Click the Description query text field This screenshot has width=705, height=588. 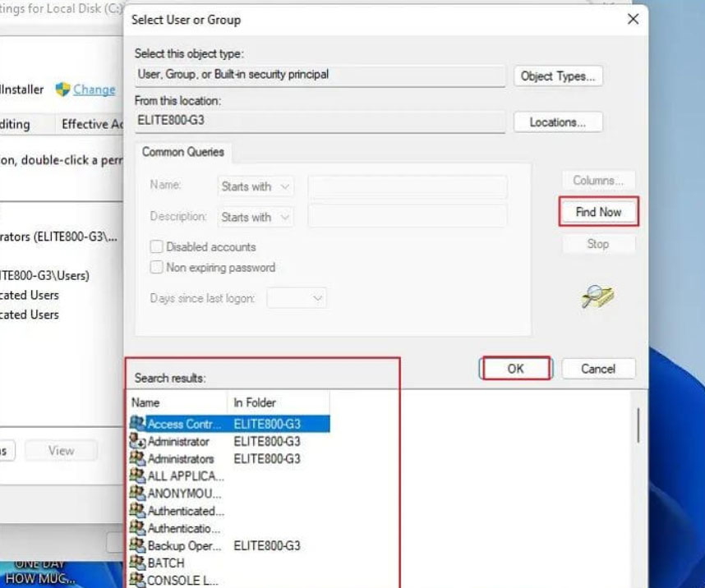pos(408,216)
